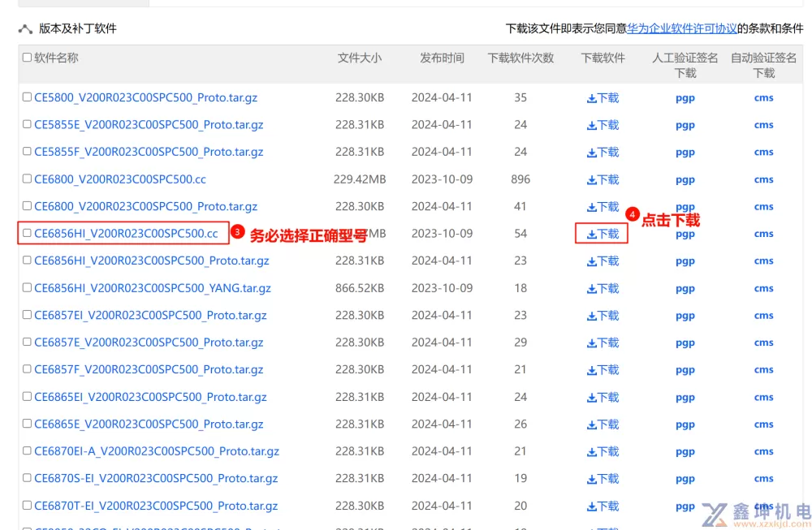
Task: Get cms signature for CE6865EI Proto.tar.gz
Action: [764, 397]
